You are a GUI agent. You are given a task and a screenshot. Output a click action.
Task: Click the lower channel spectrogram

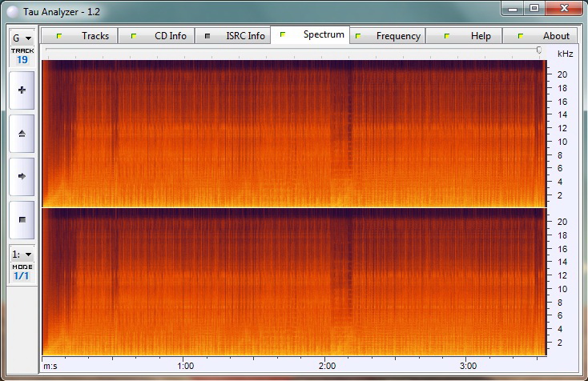click(294, 282)
